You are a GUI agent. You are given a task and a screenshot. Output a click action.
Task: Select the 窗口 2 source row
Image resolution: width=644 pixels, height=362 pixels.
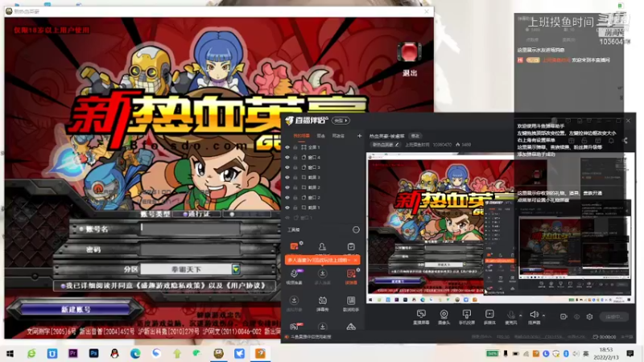click(324, 197)
